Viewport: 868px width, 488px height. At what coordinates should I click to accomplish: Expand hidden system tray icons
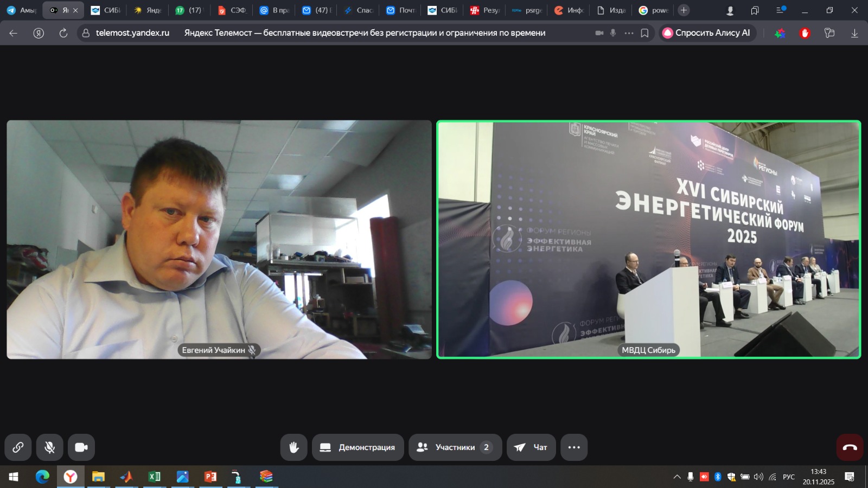coord(677,477)
